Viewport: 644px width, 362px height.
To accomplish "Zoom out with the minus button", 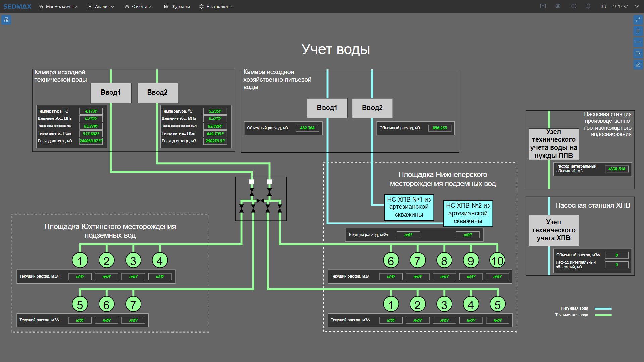I will [638, 42].
